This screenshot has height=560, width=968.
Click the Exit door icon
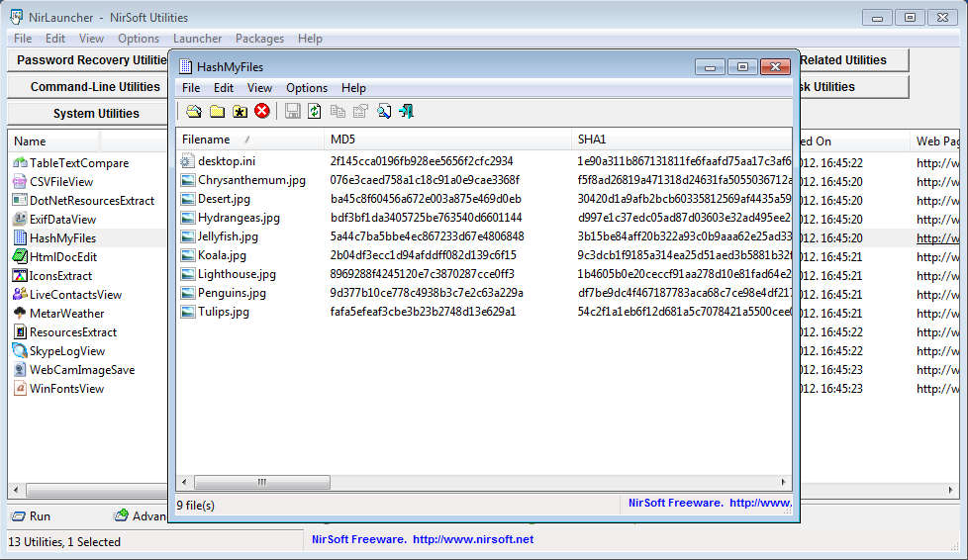(x=406, y=111)
